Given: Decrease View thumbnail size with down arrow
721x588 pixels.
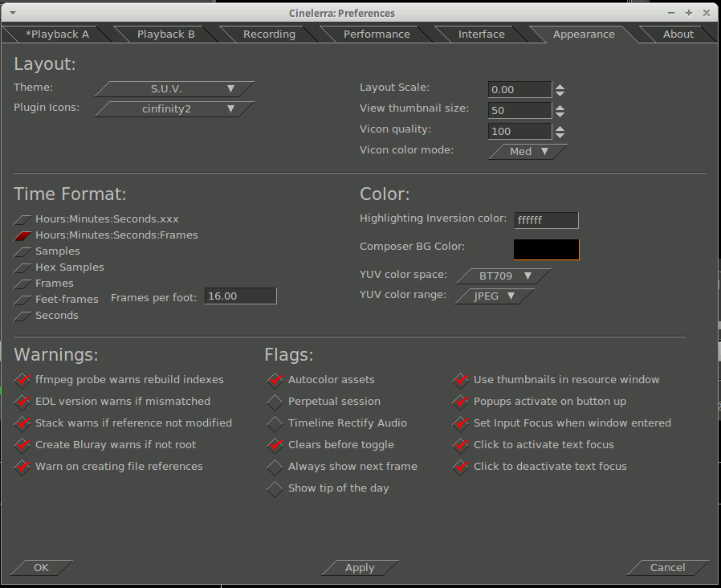Looking at the screenshot, I should 560,114.
